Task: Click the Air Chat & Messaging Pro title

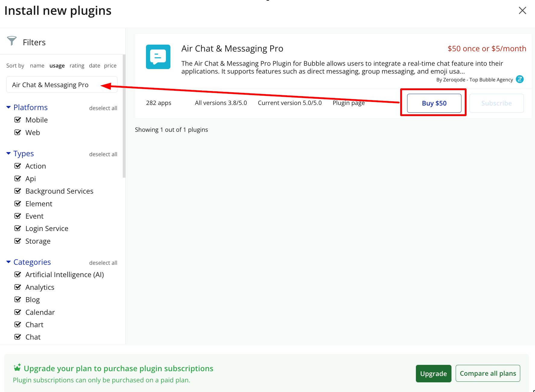Action: pos(232,49)
